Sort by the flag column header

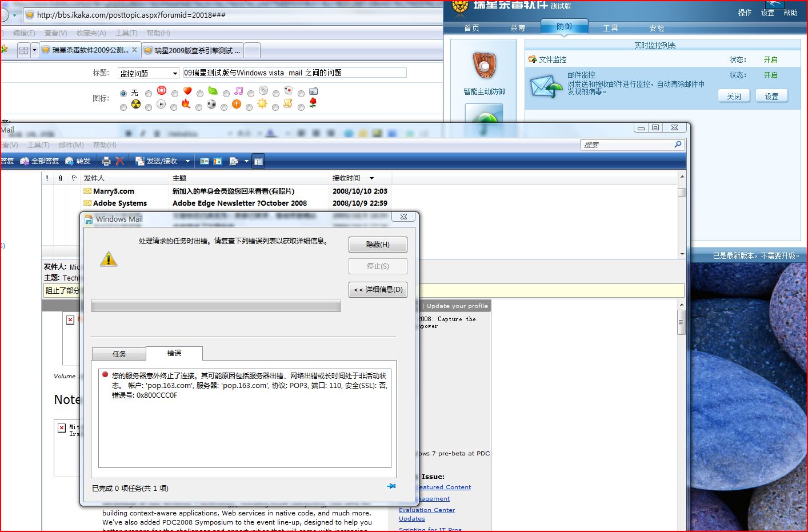pos(74,178)
